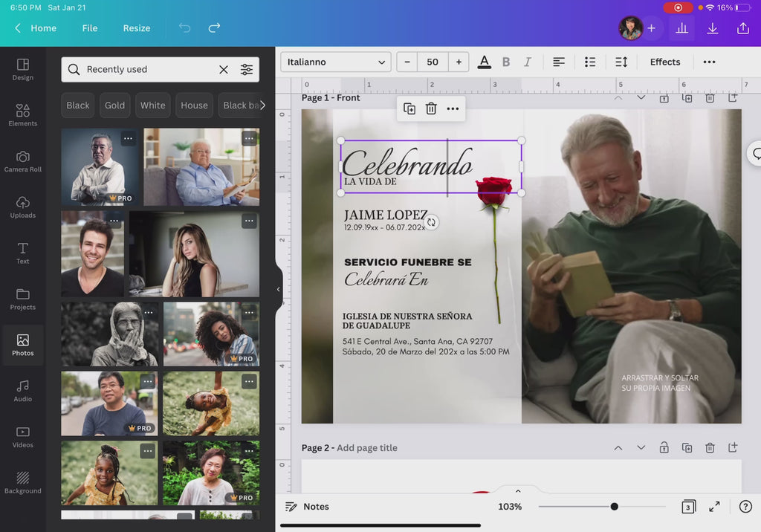
Task: Lock Page 2
Action: (664, 447)
